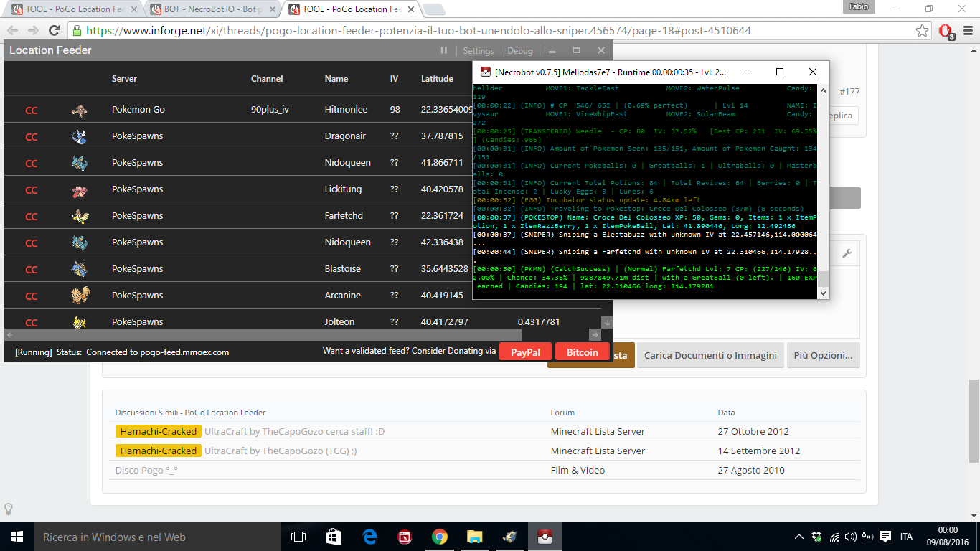Open File Explorer from the taskbar
This screenshot has height=551, width=980.
click(x=475, y=537)
